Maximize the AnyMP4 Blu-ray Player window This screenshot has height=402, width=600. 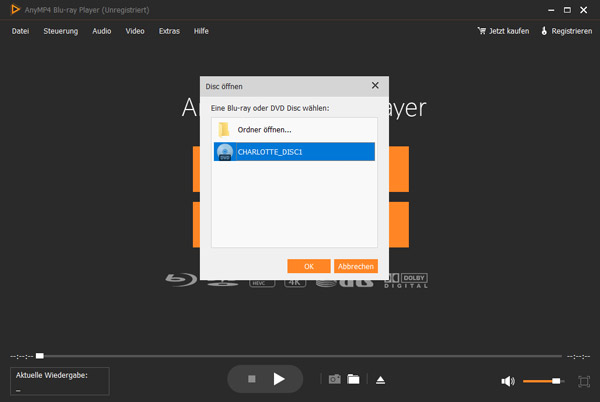[x=567, y=10]
